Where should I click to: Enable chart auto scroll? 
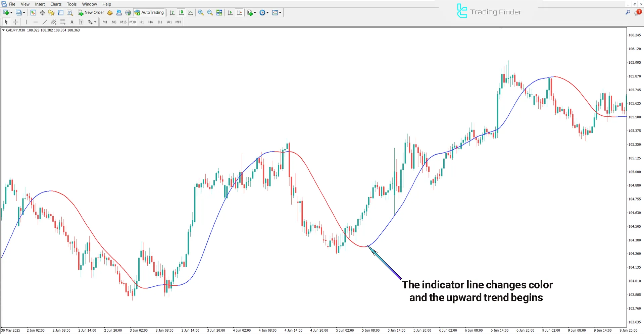(230, 12)
